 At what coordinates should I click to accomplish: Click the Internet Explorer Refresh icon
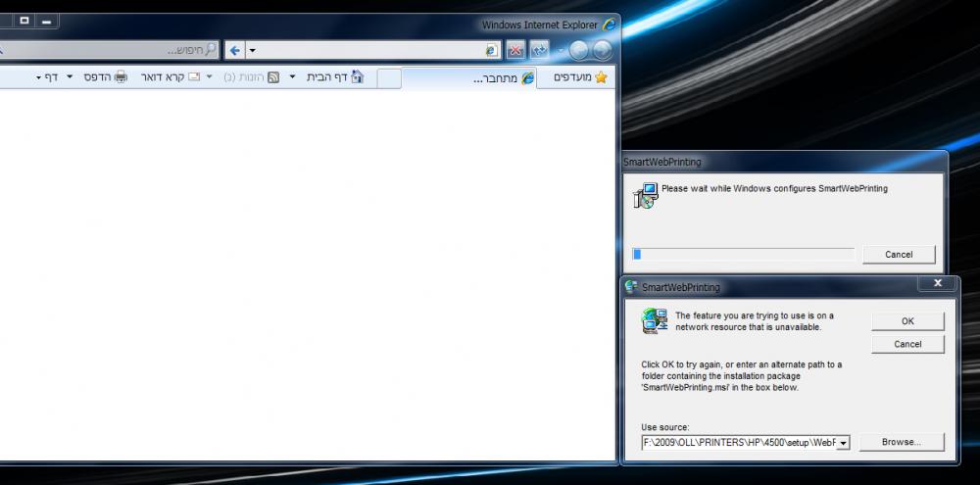[539, 51]
